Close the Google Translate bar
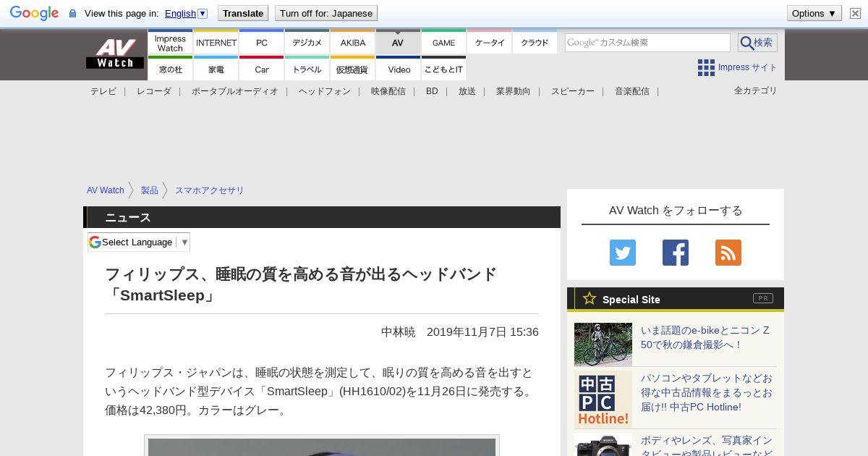This screenshot has width=868, height=456. 855,13
